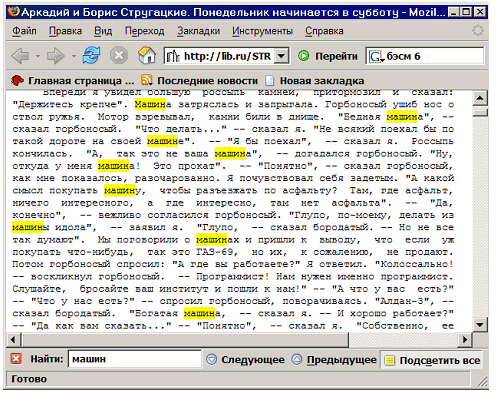Click the Готово status bar text
This screenshot has height=396, width=496.
29,379
